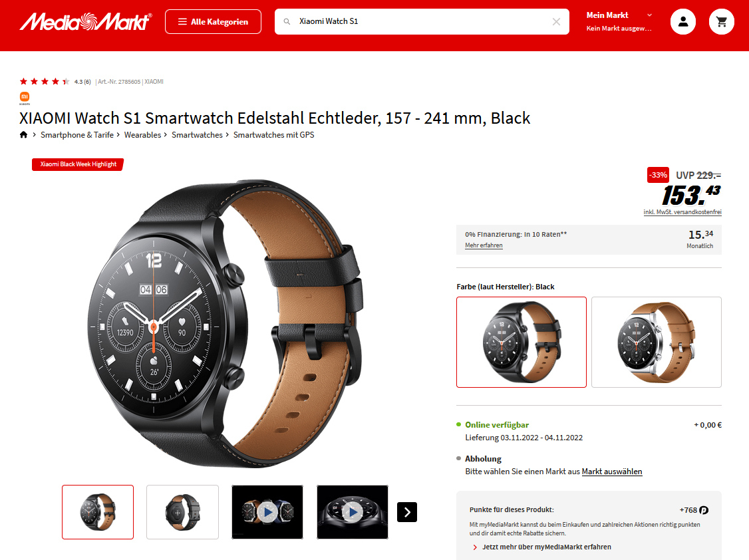
Task: Play the second product video thumbnail
Action: click(353, 512)
